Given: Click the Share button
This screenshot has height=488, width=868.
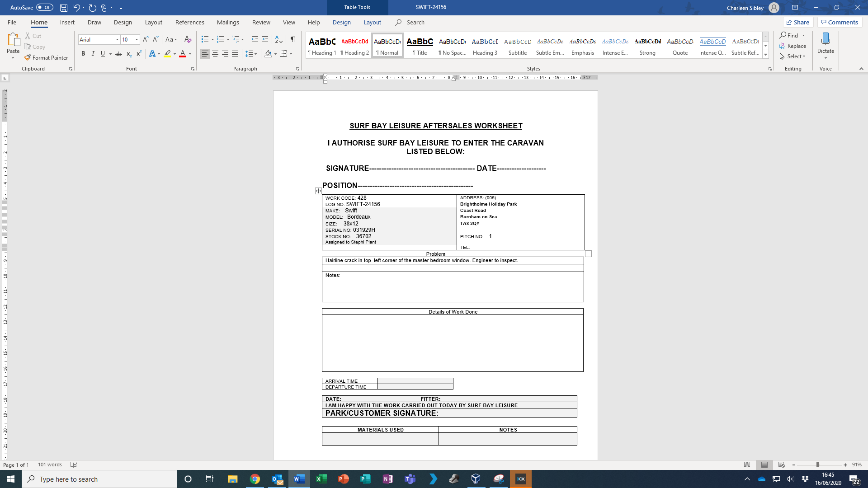Looking at the screenshot, I should [798, 22].
